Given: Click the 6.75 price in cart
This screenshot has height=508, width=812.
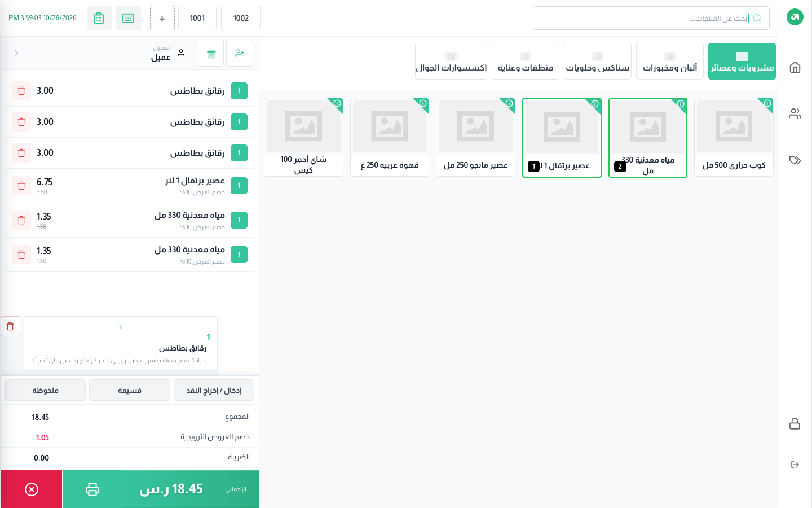Looking at the screenshot, I should pos(45,182).
